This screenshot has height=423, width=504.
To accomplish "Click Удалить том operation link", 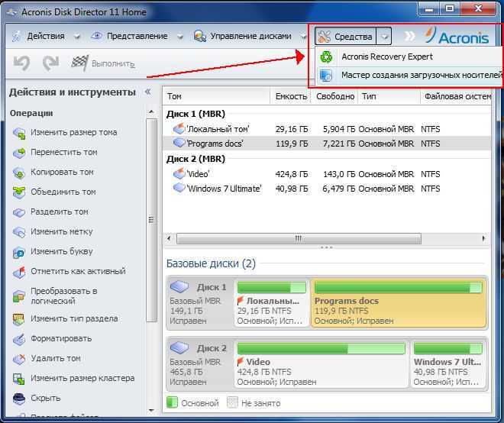I will (x=55, y=358).
